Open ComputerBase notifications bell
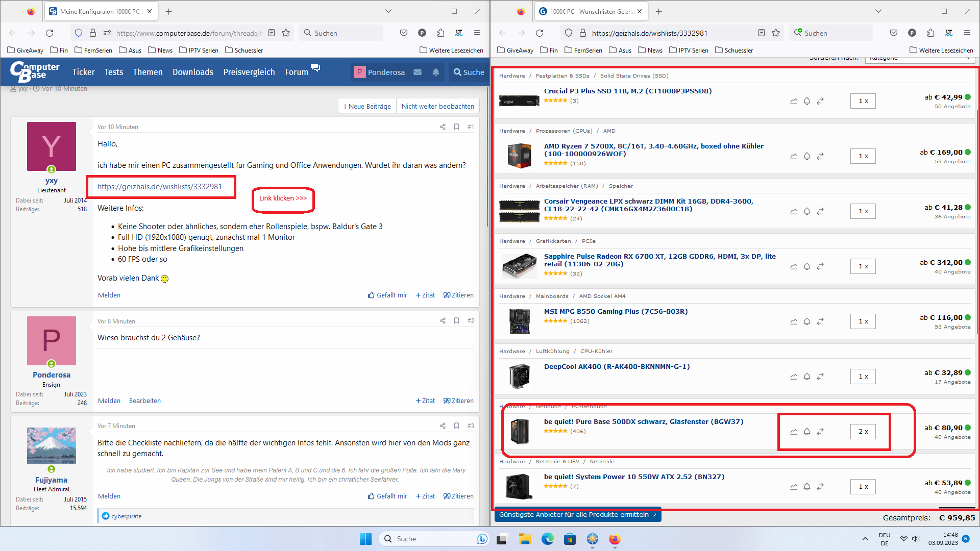 coord(436,72)
